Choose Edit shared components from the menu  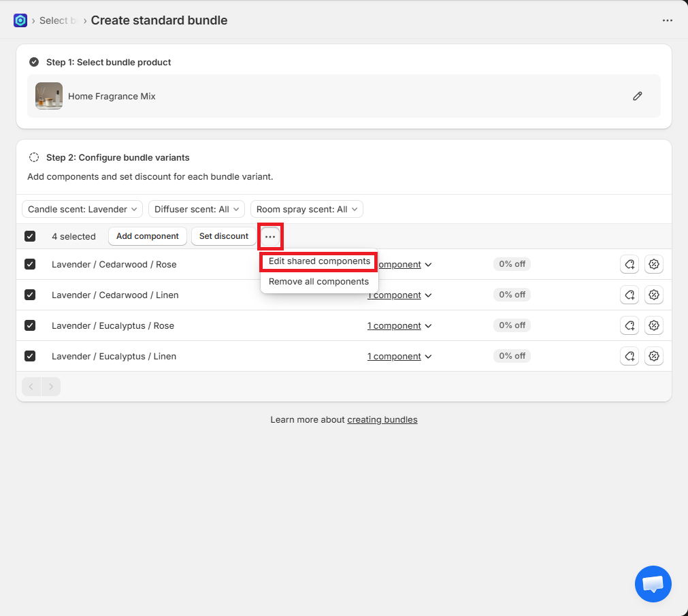point(319,261)
